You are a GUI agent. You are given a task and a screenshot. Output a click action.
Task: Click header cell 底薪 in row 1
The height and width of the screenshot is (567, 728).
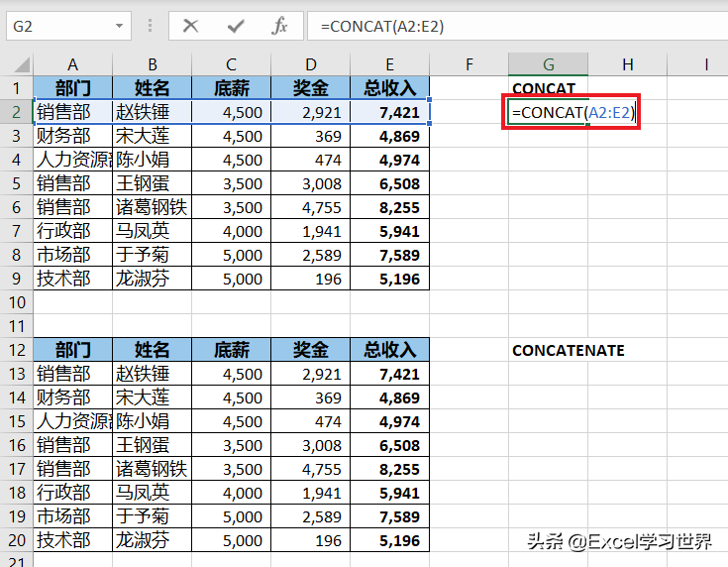(x=231, y=88)
